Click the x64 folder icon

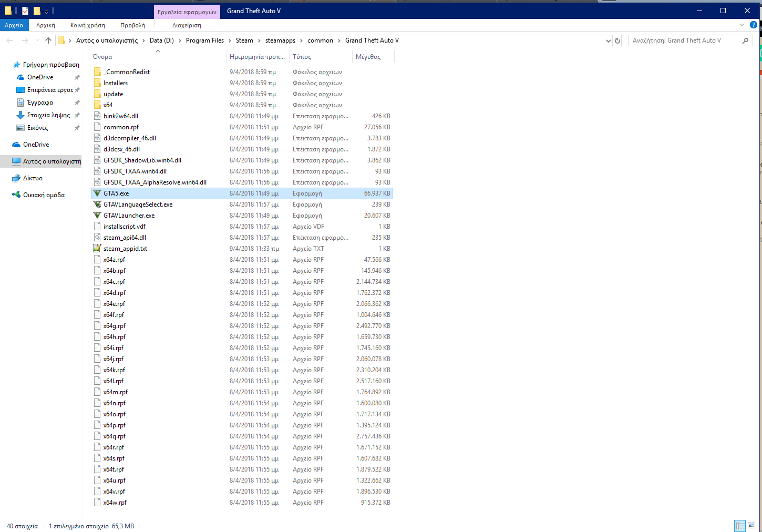coord(97,105)
